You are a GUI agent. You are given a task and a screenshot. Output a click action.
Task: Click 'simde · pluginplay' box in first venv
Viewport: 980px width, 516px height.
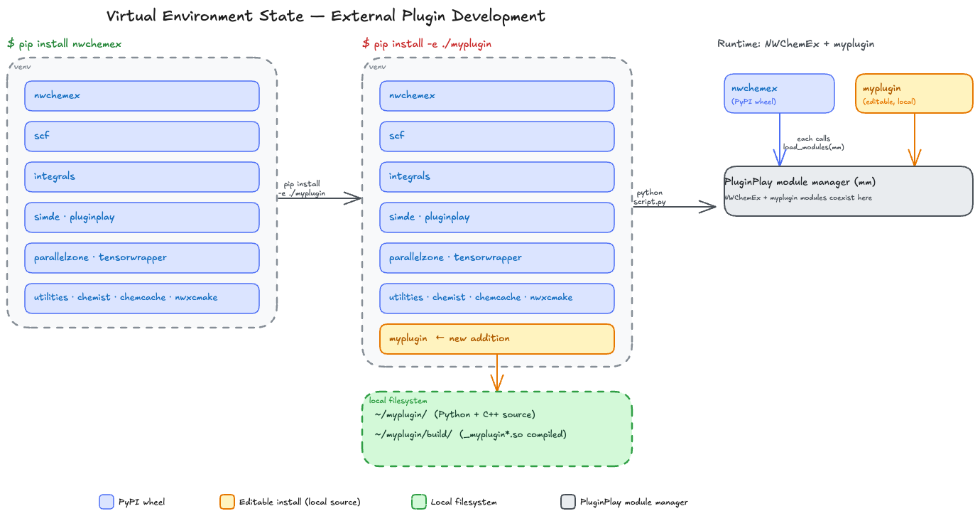142,217
